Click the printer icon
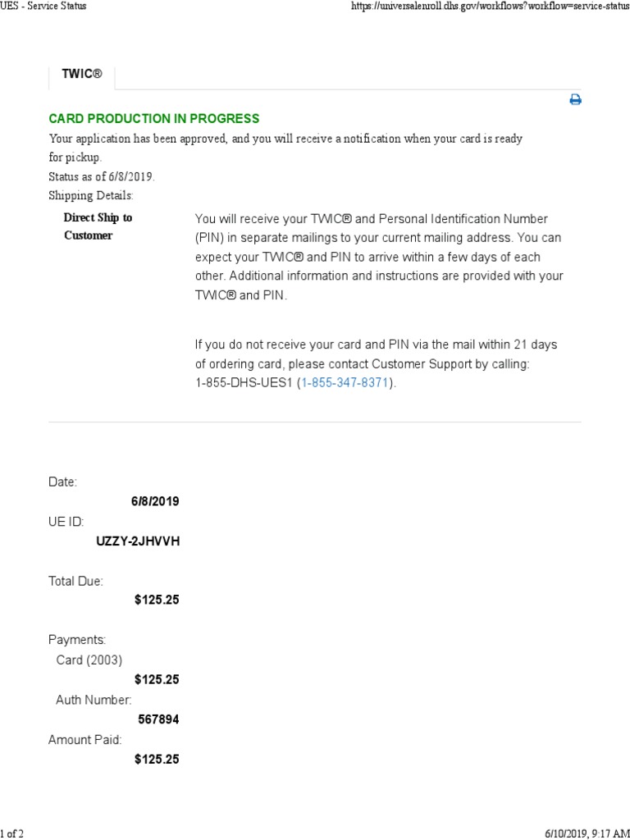 point(575,99)
